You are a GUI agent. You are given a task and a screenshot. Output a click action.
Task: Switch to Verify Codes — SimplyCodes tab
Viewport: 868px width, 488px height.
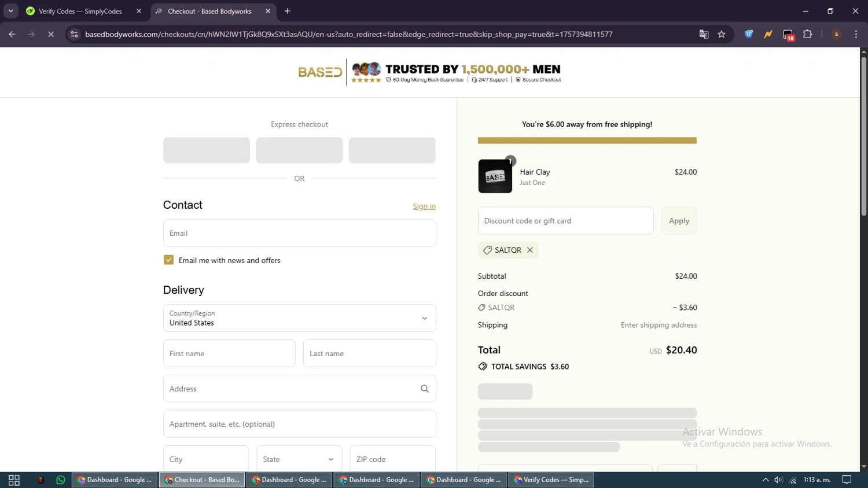pyautogui.click(x=80, y=11)
